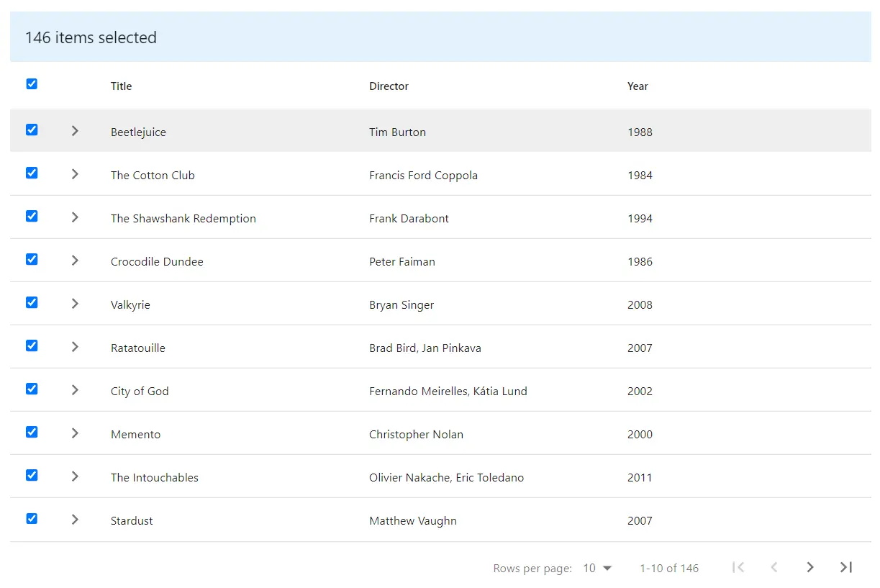Click the year 1988 cell
This screenshot has height=588, width=880.
click(640, 132)
